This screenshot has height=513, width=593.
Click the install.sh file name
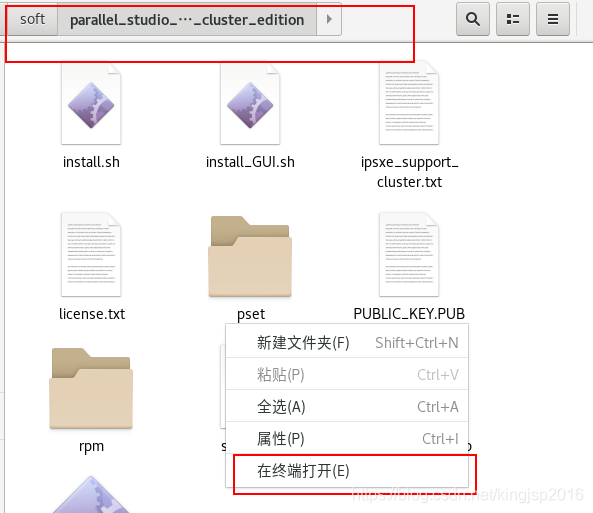91,162
